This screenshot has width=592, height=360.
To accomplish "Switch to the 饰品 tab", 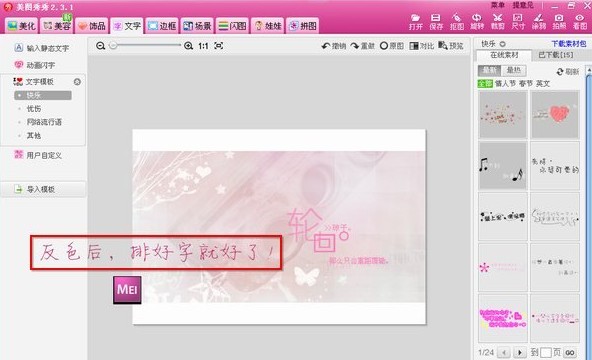I will click(x=92, y=26).
